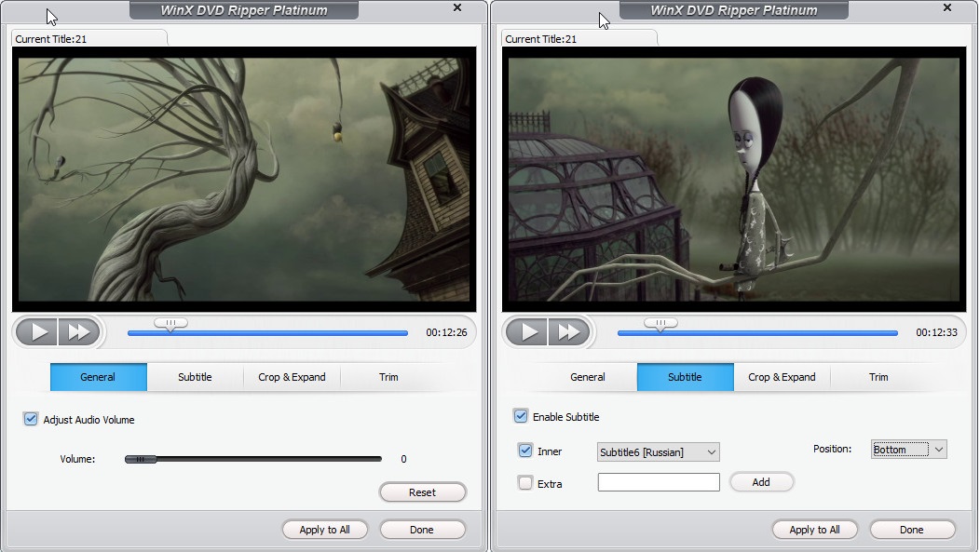
Task: Toggle the Inner subtitle checkbox
Action: click(525, 451)
